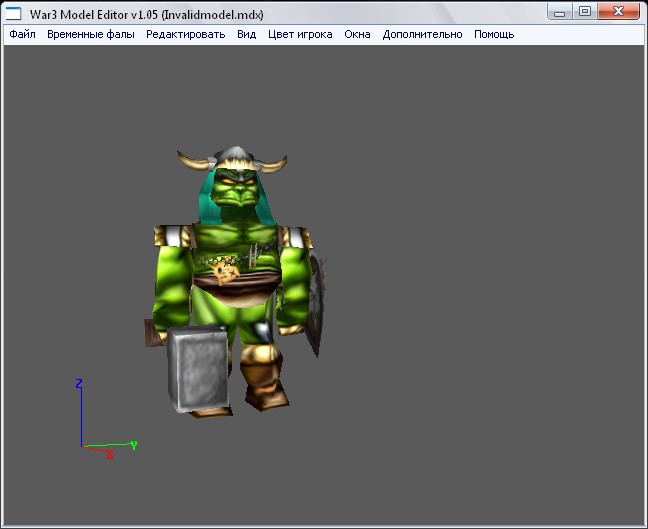Viewport: 648px width, 529px height.
Task: Open the Вид menu
Action: (x=247, y=34)
